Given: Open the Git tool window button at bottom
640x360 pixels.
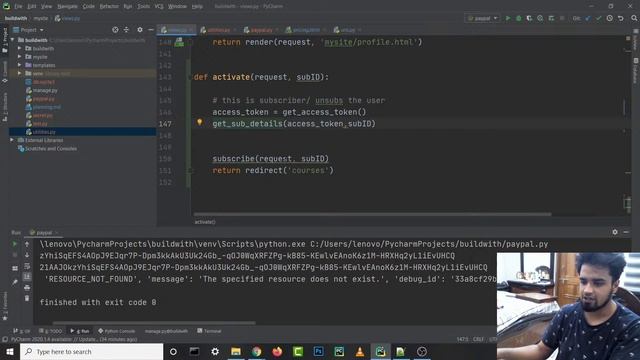Looking at the screenshot, I should click(x=22, y=331).
